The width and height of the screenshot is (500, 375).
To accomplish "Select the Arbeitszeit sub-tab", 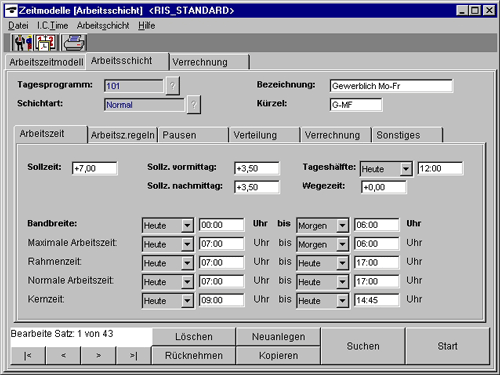I will tap(51, 134).
